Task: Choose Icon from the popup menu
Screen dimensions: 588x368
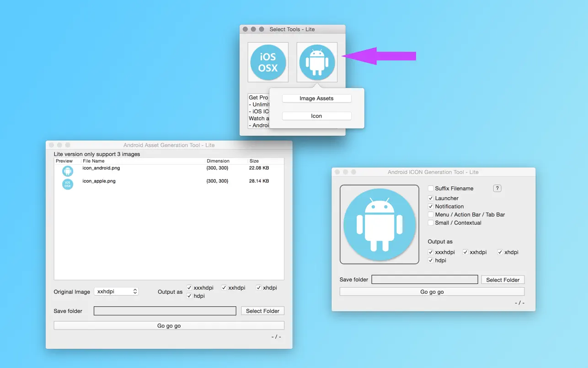Action: point(316,115)
